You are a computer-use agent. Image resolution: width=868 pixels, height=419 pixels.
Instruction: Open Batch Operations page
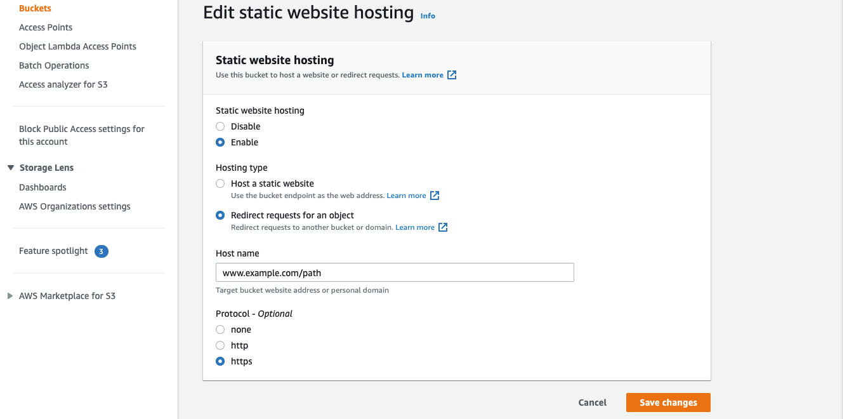pyautogui.click(x=54, y=65)
